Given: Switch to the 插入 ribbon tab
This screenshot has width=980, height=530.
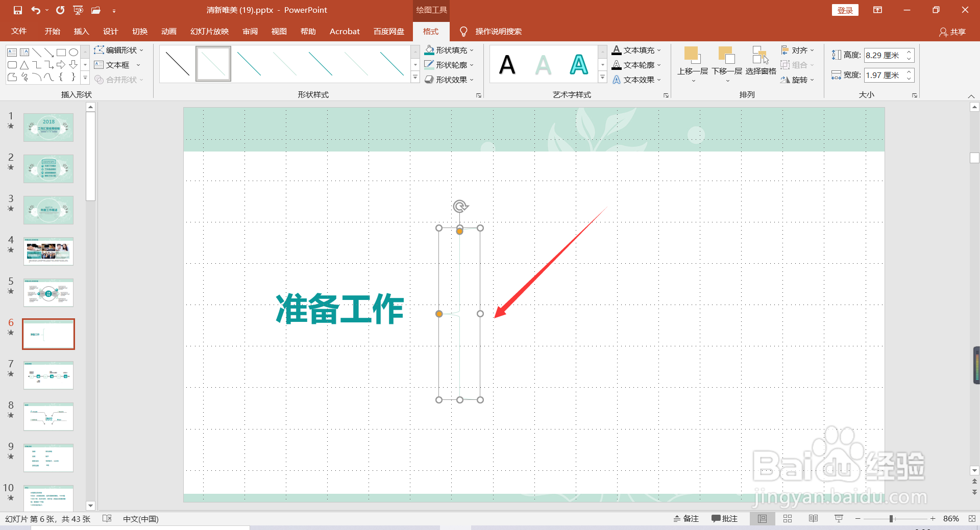Looking at the screenshot, I should pyautogui.click(x=81, y=31).
